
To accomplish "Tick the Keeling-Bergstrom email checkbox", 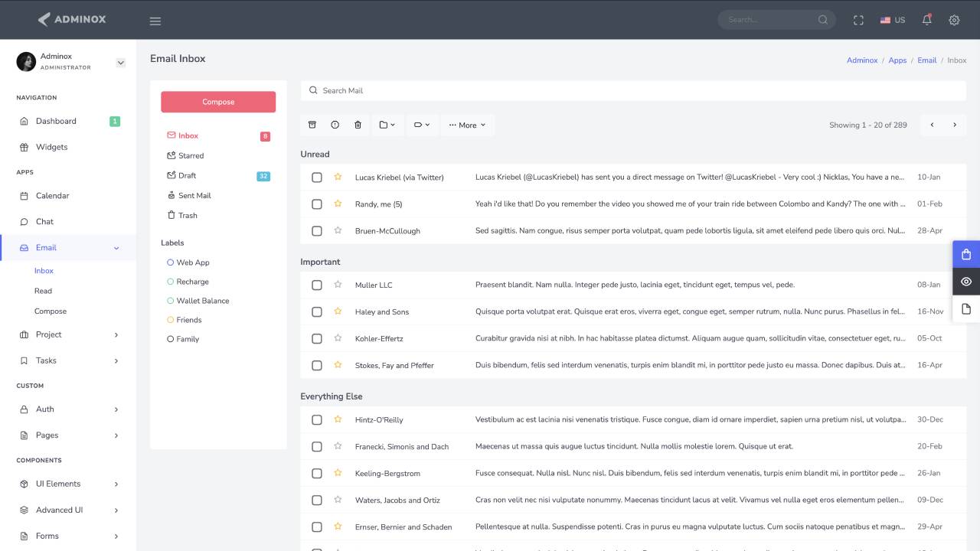I will tap(317, 474).
